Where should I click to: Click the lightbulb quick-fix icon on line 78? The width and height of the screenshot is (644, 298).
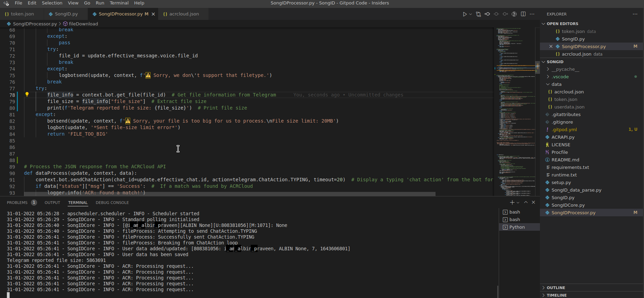tap(27, 94)
